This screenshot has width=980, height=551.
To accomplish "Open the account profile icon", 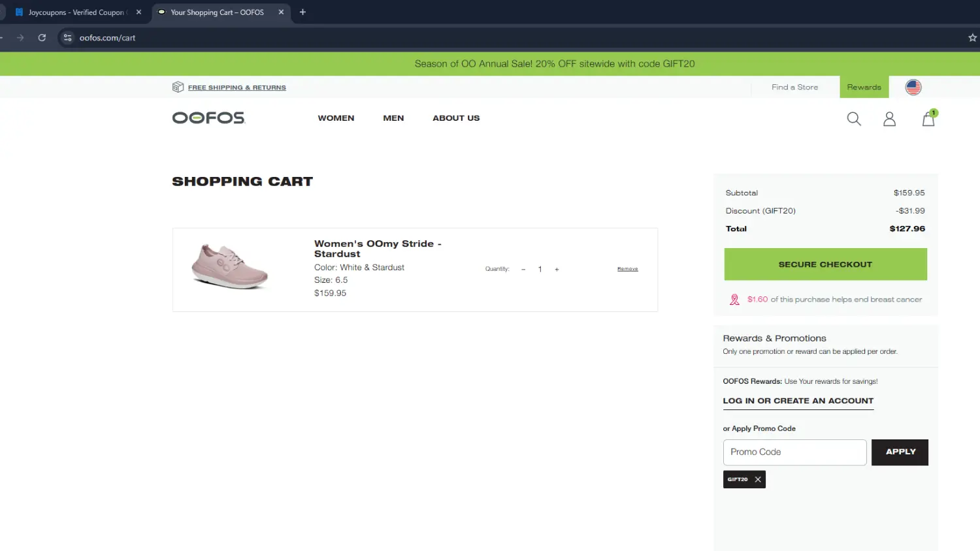I will pyautogui.click(x=889, y=119).
